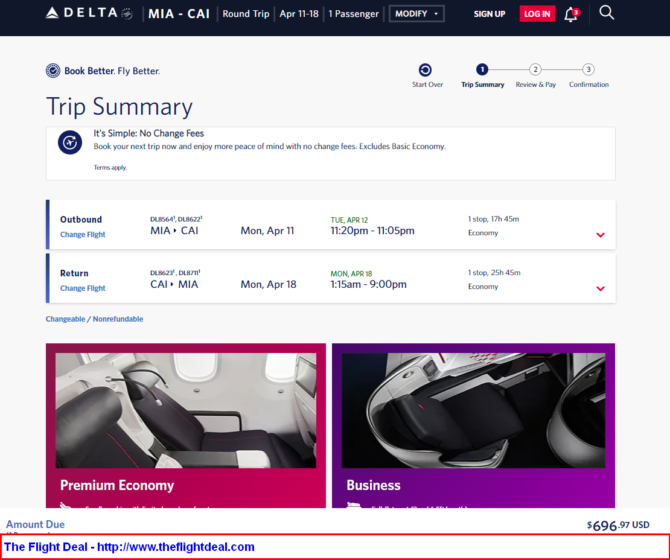
Task: Click the outbound flight numbers DL8564, DL8622
Action: pos(176,219)
